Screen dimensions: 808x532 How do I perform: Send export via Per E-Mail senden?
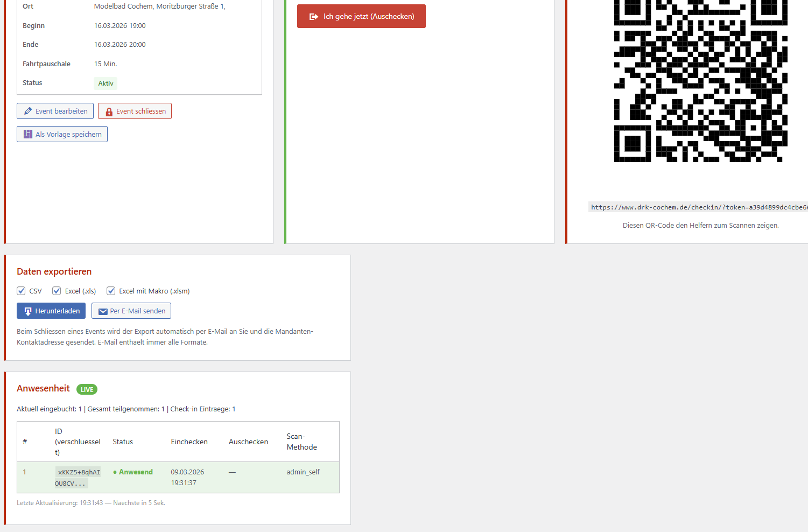coord(131,311)
